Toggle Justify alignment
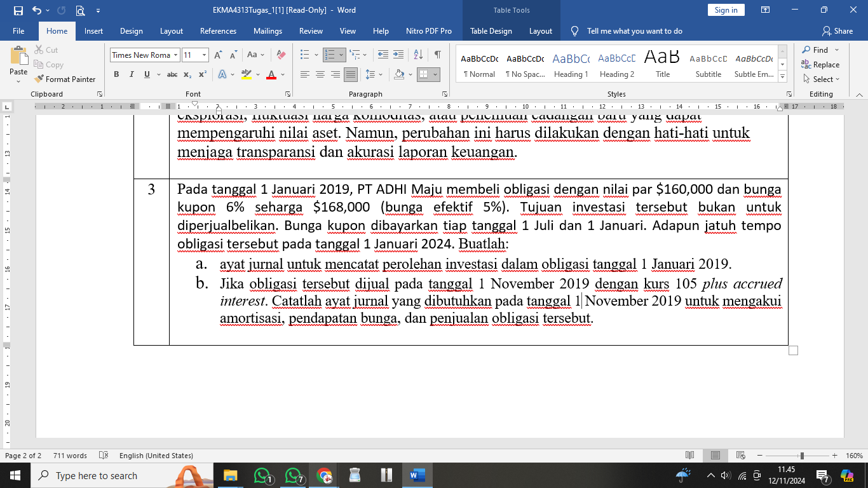This screenshot has width=868, height=488. 351,74
